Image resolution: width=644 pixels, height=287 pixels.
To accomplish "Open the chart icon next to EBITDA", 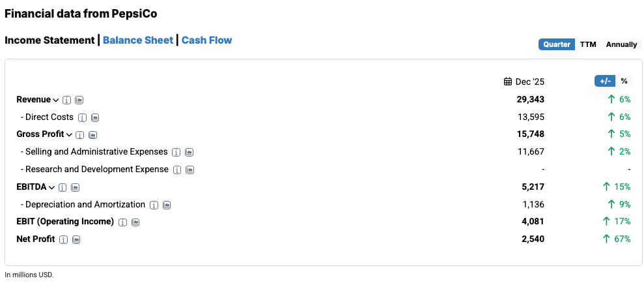I will coord(76,187).
